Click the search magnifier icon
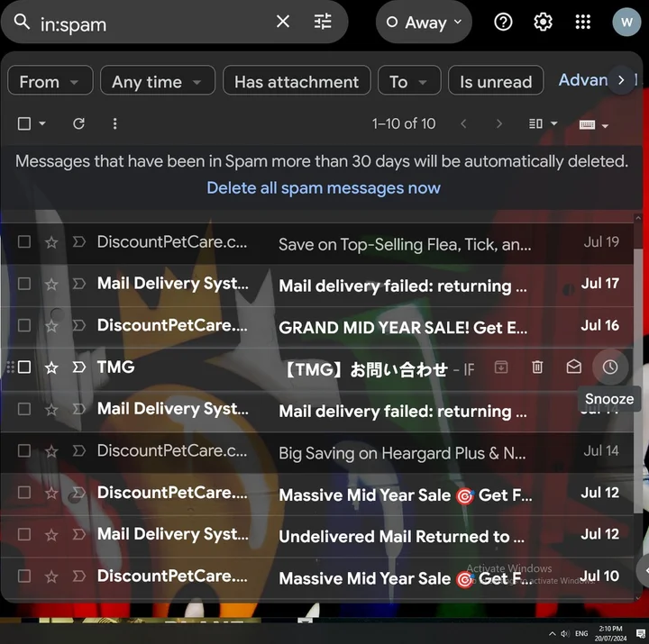The width and height of the screenshot is (649, 644). [x=22, y=22]
